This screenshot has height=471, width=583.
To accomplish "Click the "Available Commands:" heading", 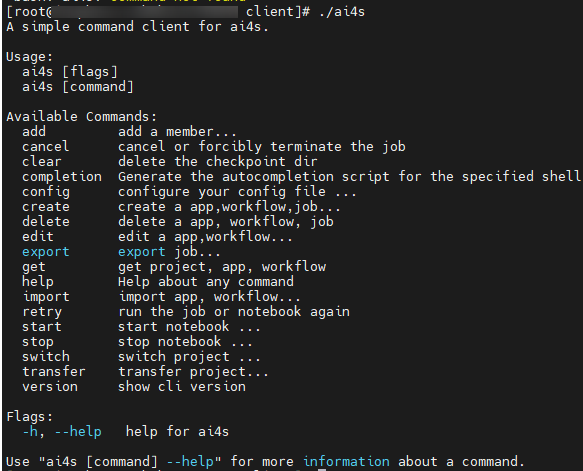I will click(81, 117).
